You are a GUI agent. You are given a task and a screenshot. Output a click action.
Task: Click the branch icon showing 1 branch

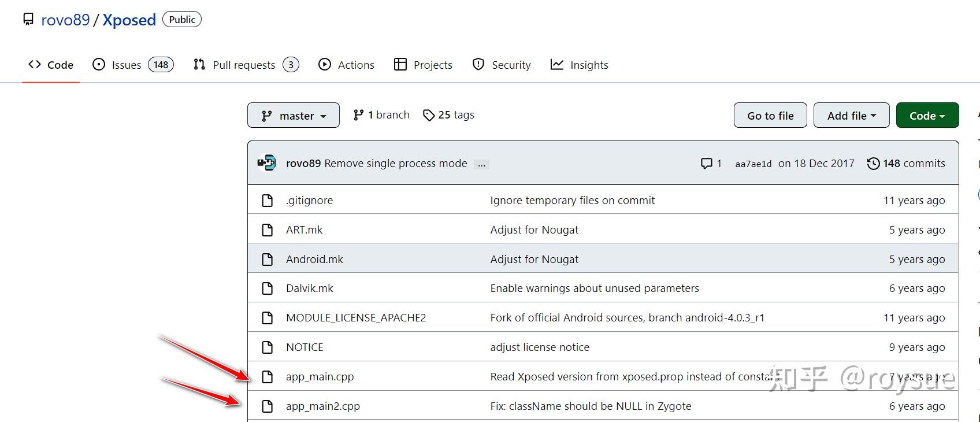pyautogui.click(x=359, y=115)
